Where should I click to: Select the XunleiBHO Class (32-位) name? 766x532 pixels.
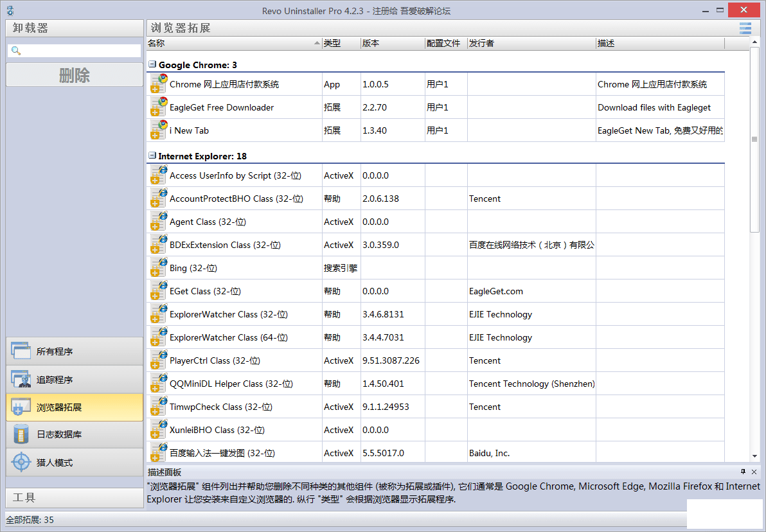pyautogui.click(x=217, y=430)
